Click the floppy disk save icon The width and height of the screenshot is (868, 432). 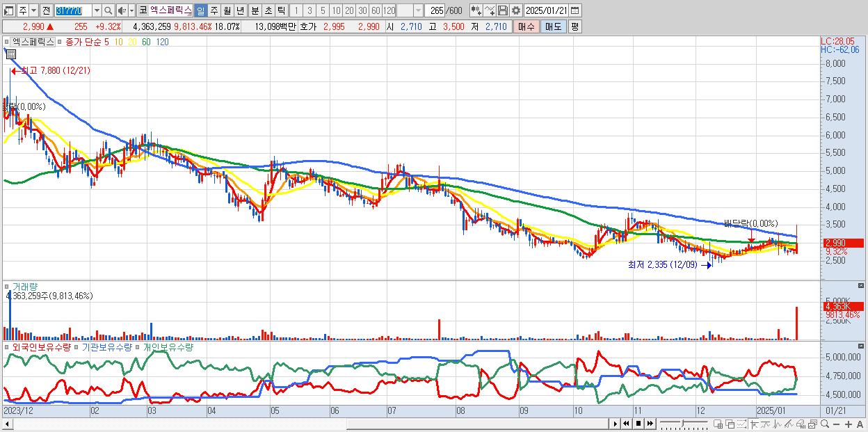(503, 10)
